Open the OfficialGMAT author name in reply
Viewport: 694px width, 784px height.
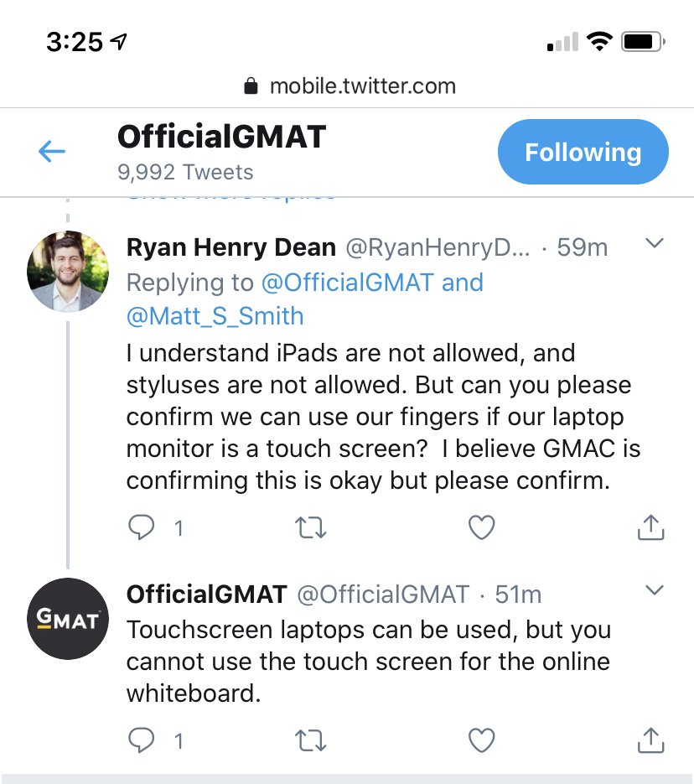[x=206, y=594]
